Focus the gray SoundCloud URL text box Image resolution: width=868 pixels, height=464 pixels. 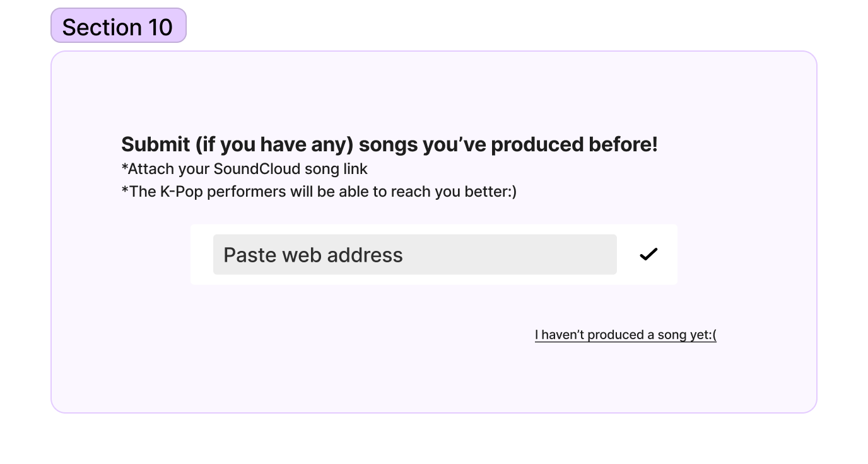[x=505, y=255]
